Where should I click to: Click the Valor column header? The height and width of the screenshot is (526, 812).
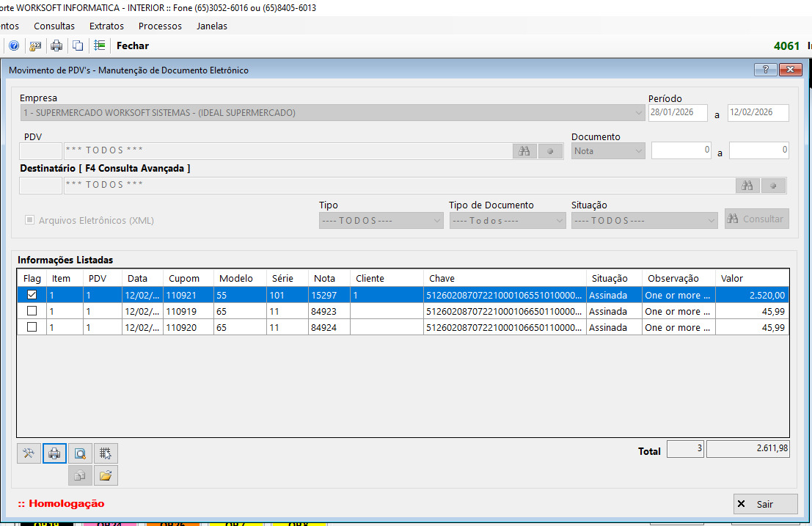(752, 278)
